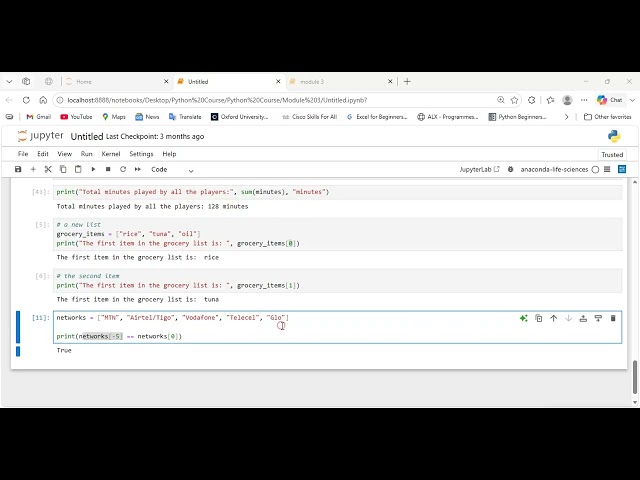Bookmark this page with the star icon
The height and width of the screenshot is (480, 640).
(514, 100)
